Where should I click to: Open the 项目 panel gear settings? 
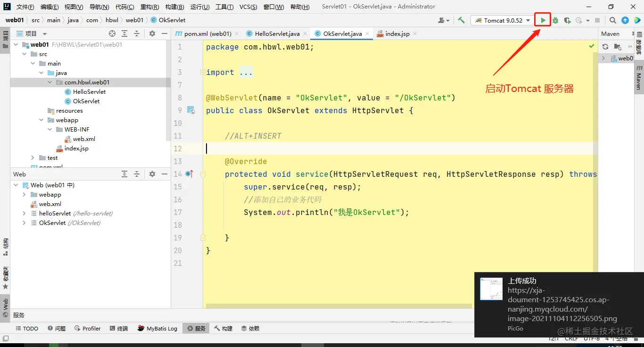coord(152,33)
